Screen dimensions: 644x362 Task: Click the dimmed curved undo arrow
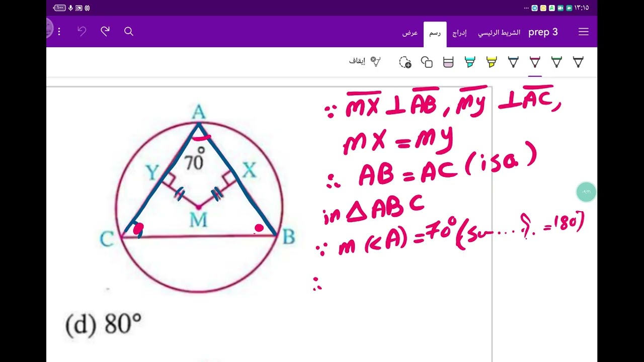click(x=82, y=32)
